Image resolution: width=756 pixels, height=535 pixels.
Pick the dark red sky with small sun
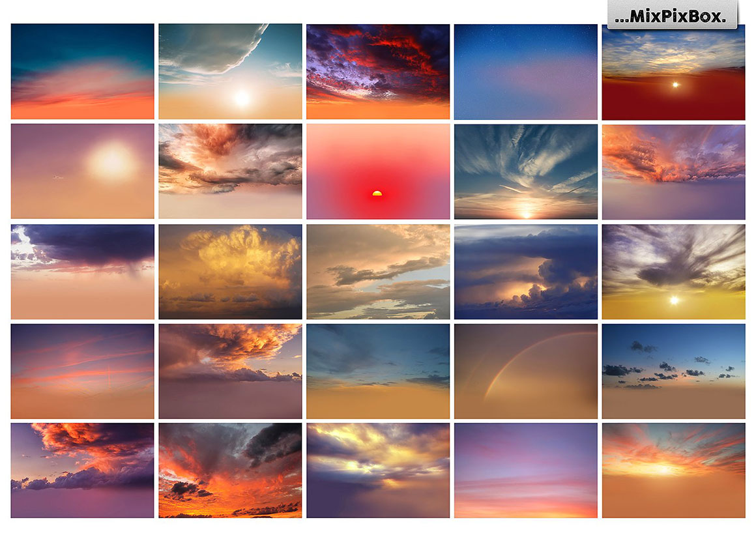click(673, 72)
